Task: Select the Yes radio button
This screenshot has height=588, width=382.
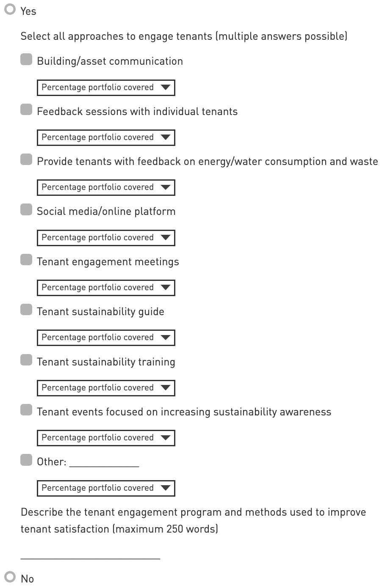Action: 10,9
